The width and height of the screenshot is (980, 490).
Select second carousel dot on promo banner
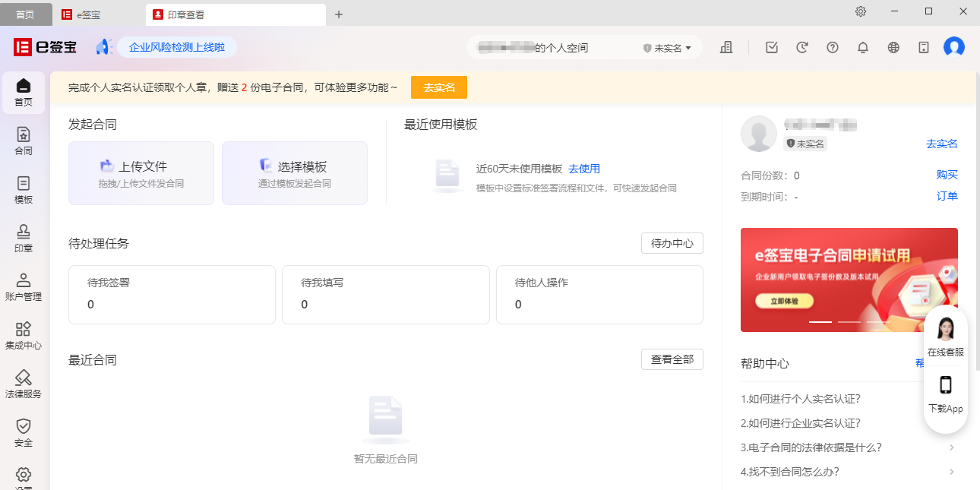point(849,322)
